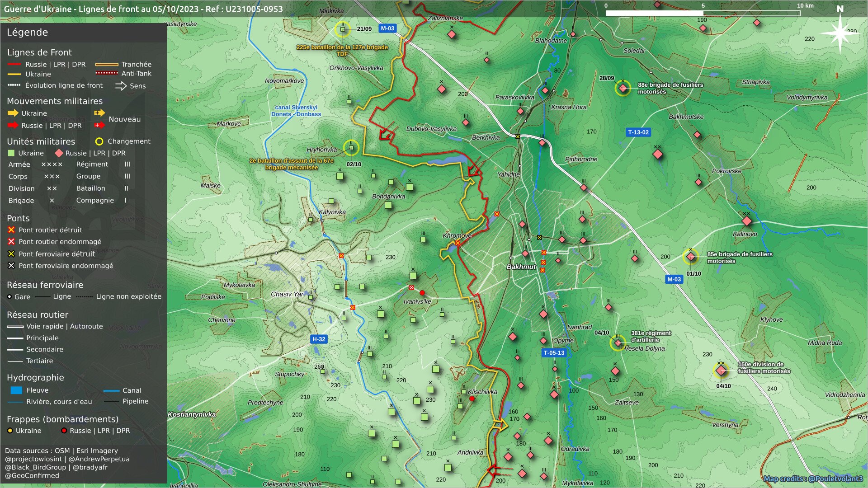Screen dimensions: 868x488
Task: Click the 225e bataillon unit marker dated 21/09
Action: 343,29
